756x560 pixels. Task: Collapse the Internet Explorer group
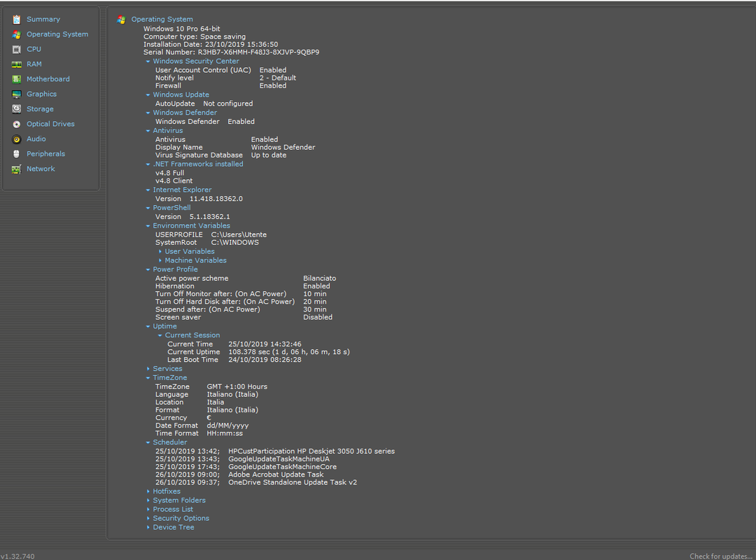click(x=148, y=190)
